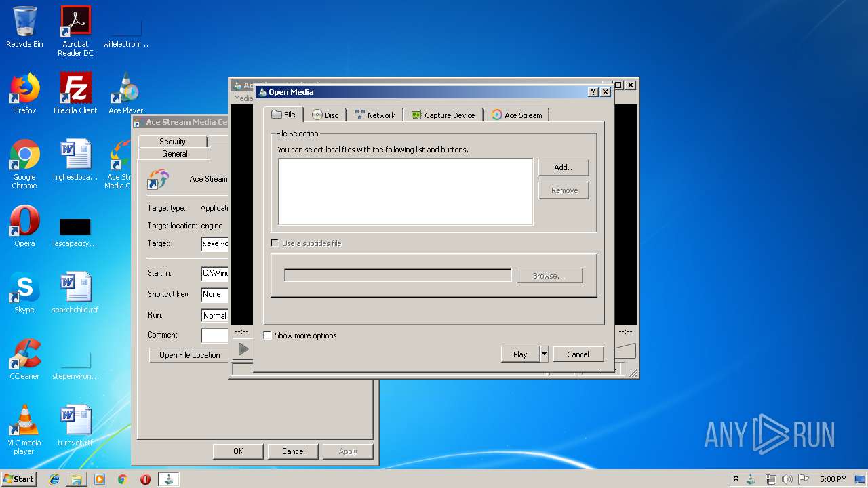Open the Recycle Bin desktop icon

tap(24, 28)
